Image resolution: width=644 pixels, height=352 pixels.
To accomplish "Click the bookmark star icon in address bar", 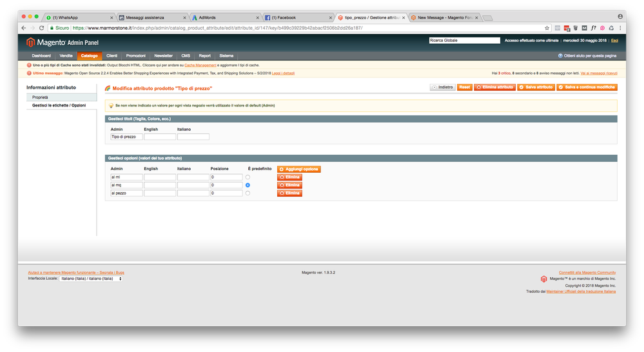I will [547, 28].
